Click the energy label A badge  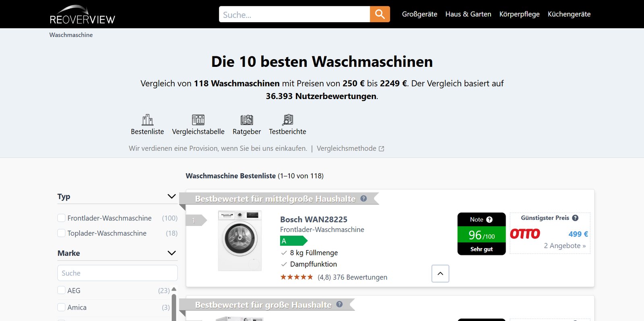[x=293, y=241]
